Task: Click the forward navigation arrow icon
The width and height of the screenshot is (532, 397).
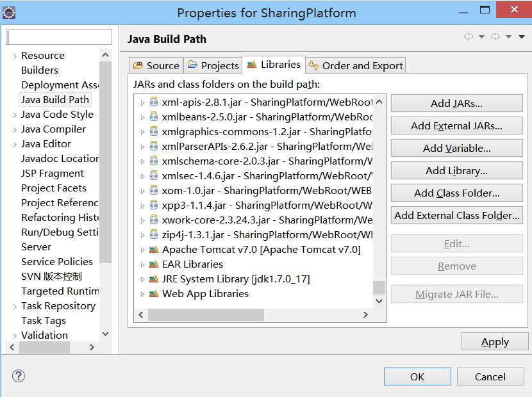Action: (495, 37)
